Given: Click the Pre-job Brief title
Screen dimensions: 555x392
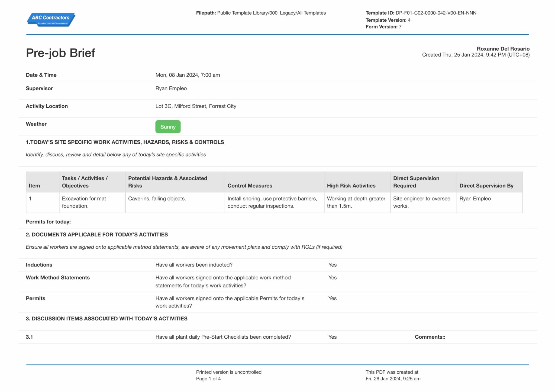Looking at the screenshot, I should tap(60, 53).
